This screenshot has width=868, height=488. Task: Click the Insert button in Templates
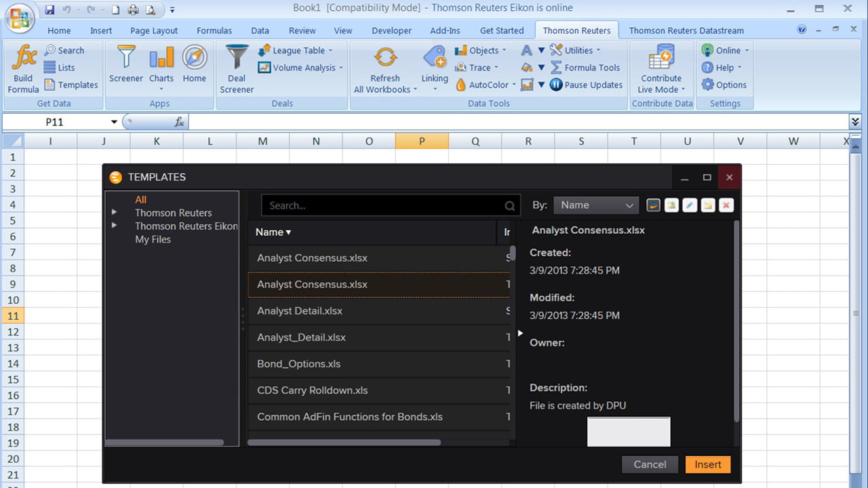708,464
